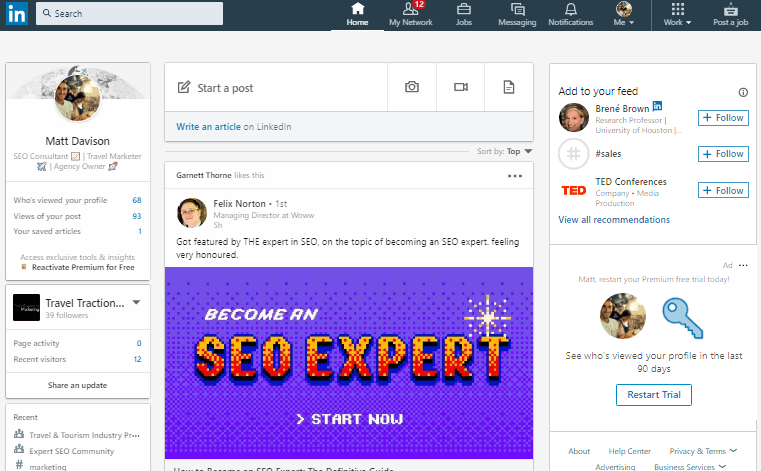The height and width of the screenshot is (471, 761).
Task: Click the Travel Traction page logo
Action: point(26,307)
